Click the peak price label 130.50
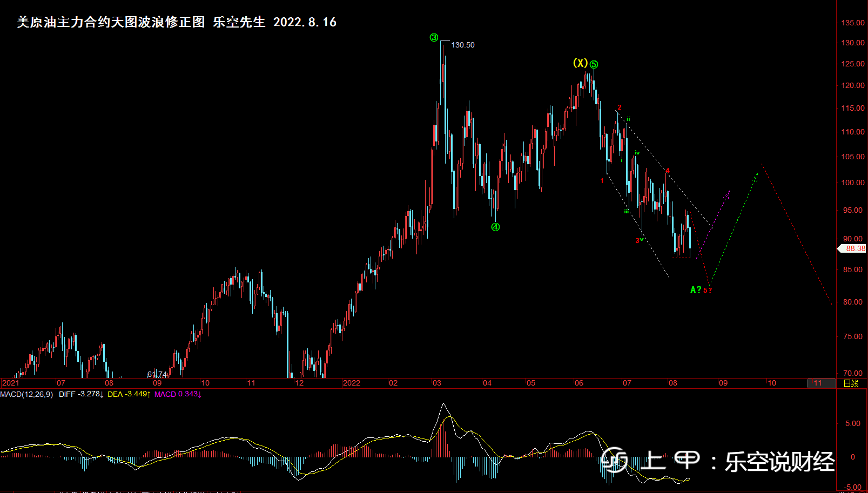Viewport: 868px width, 493px height. (x=463, y=45)
